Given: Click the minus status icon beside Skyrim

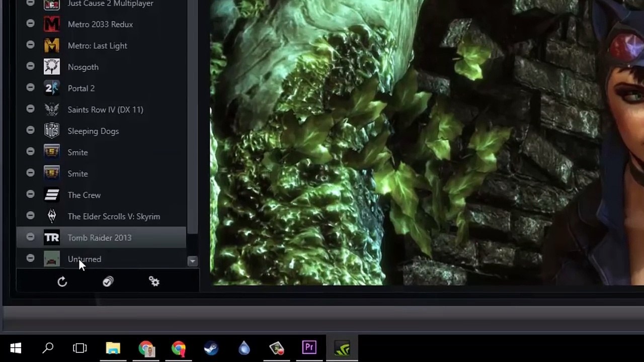Looking at the screenshot, I should (x=30, y=216).
